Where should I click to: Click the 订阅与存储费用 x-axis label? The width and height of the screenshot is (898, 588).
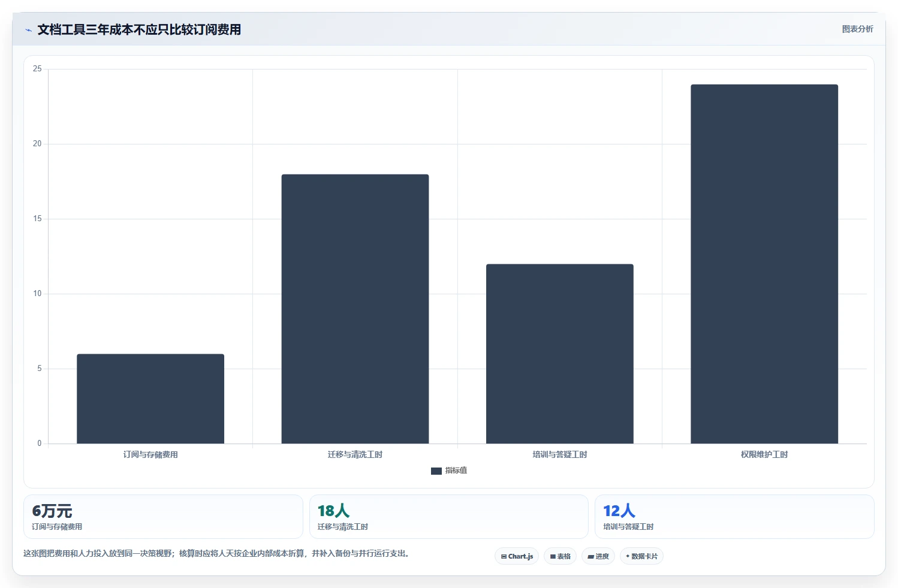click(150, 454)
